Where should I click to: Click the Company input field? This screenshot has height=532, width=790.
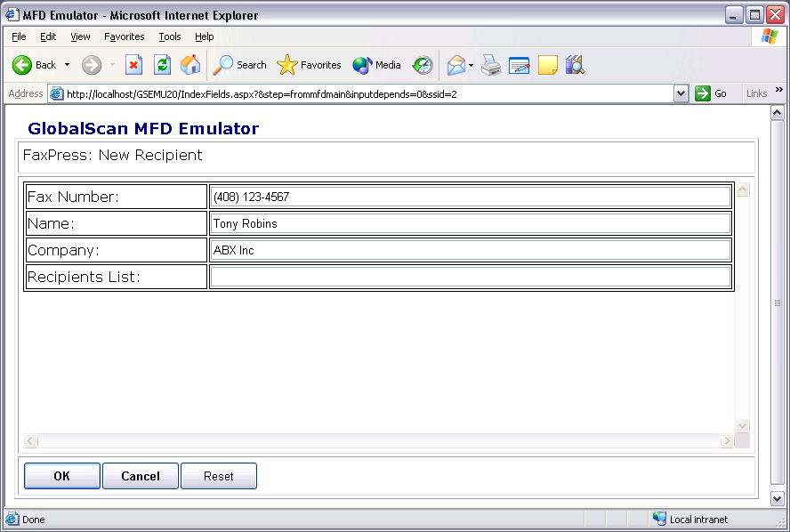(471, 250)
